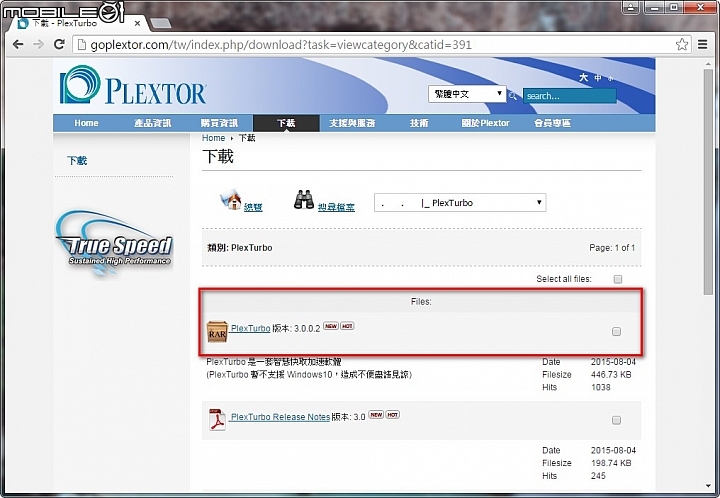
Task: Select the 下載 navigation tab
Action: [286, 123]
